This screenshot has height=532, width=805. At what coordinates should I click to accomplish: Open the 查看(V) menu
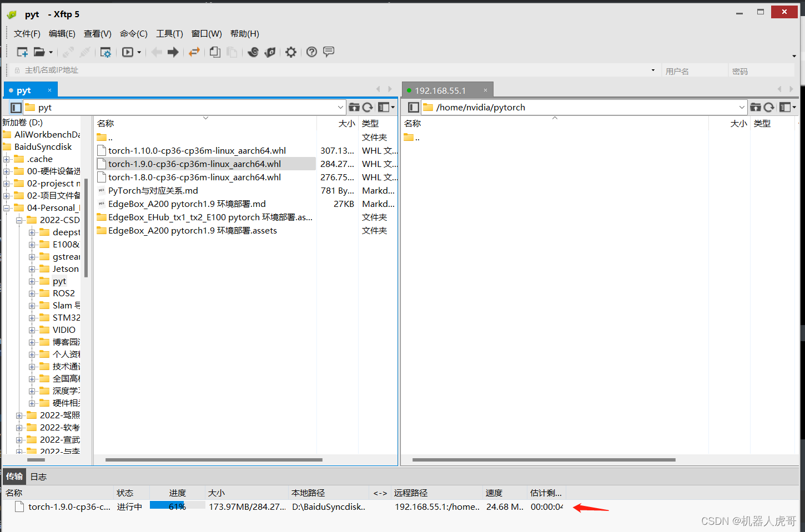pos(98,33)
